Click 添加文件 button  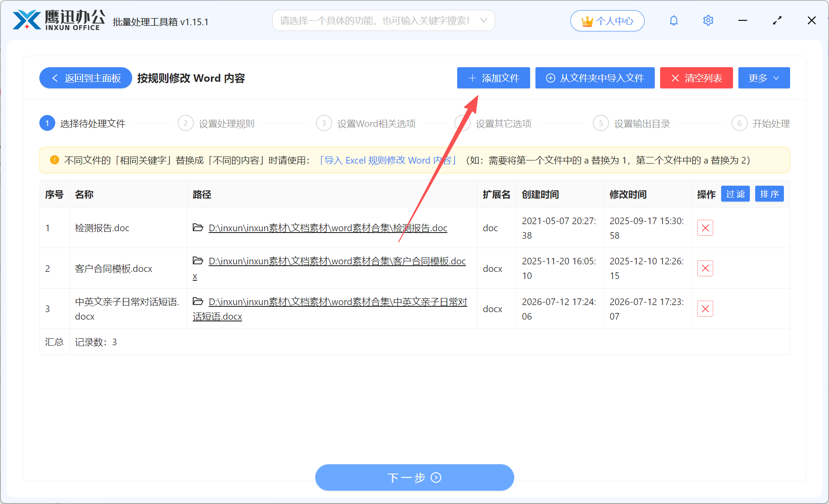[493, 78]
